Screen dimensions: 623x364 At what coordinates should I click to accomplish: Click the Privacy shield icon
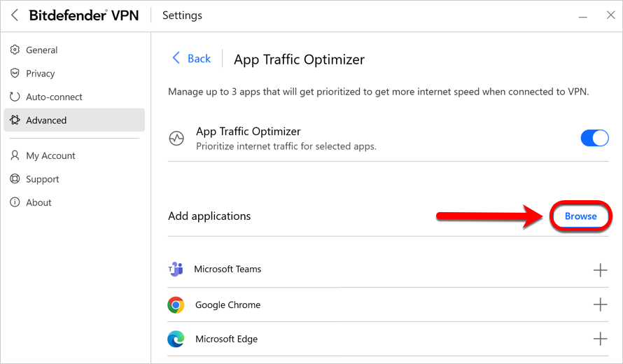pos(15,73)
